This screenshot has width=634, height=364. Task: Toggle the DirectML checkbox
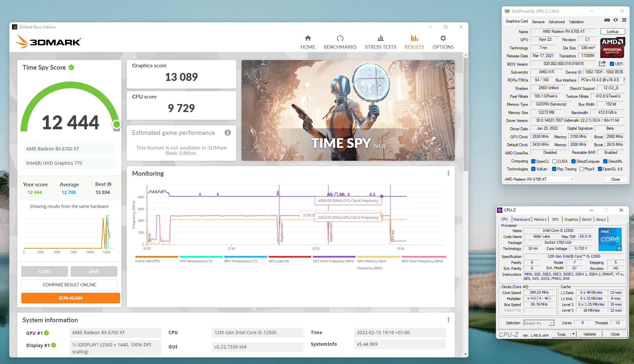[605, 161]
